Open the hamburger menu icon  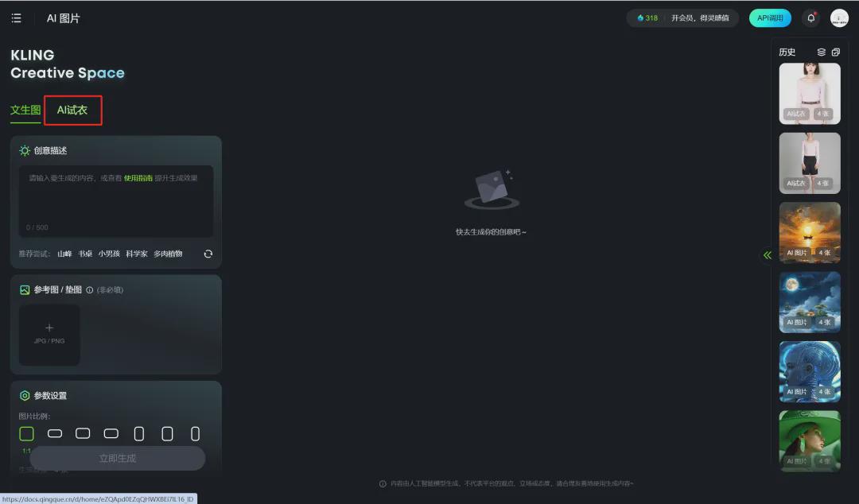tap(16, 18)
